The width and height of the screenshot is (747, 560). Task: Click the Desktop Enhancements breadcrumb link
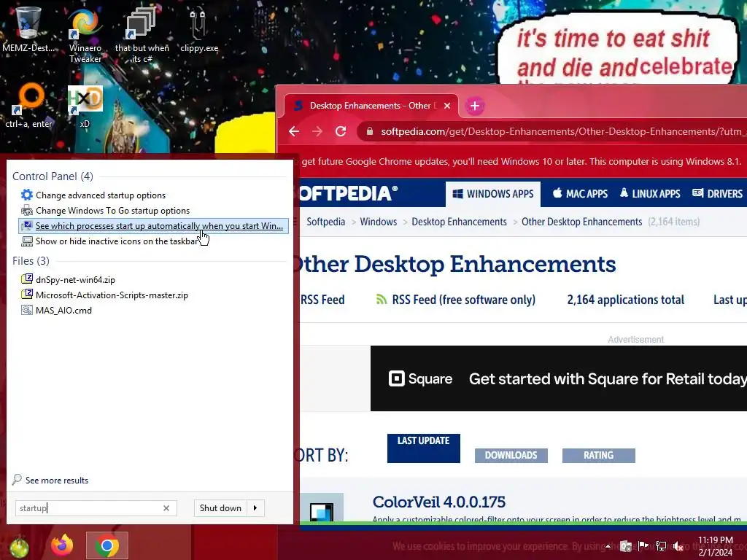click(460, 222)
